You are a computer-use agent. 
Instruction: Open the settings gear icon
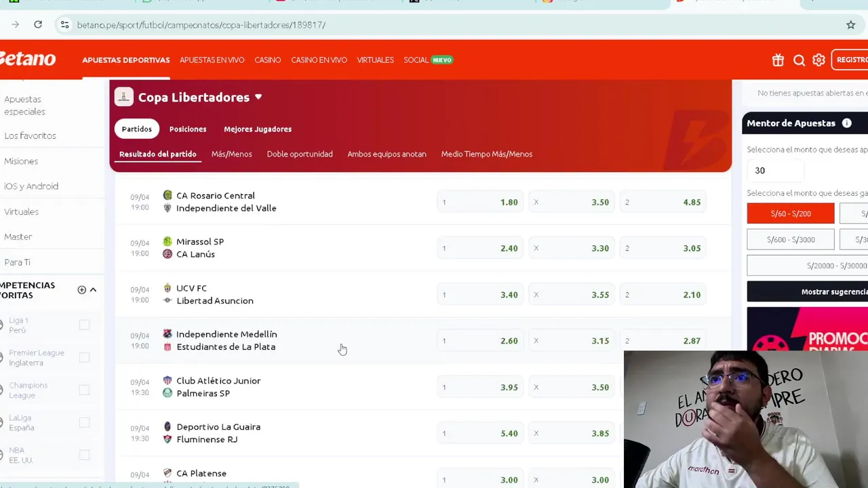pyautogui.click(x=818, y=60)
